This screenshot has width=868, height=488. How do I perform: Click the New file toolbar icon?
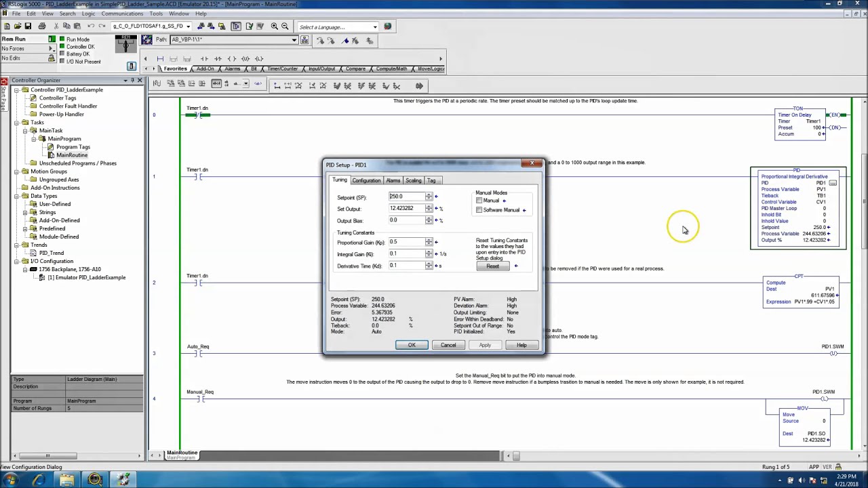(6, 26)
